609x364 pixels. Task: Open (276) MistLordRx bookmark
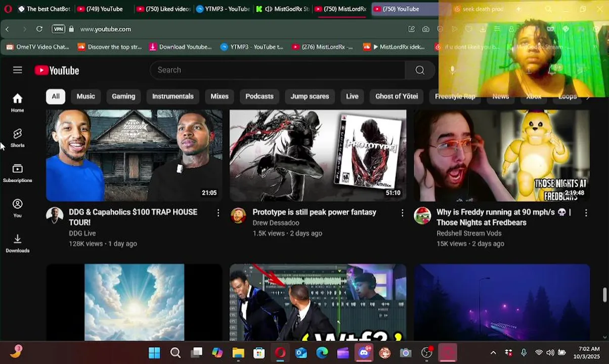[x=322, y=47]
